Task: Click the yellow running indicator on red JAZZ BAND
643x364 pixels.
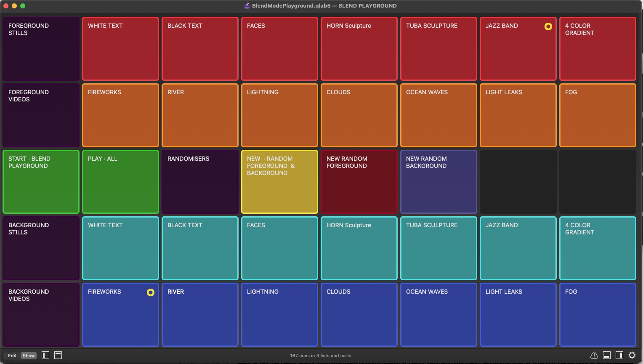Action: pyautogui.click(x=548, y=27)
